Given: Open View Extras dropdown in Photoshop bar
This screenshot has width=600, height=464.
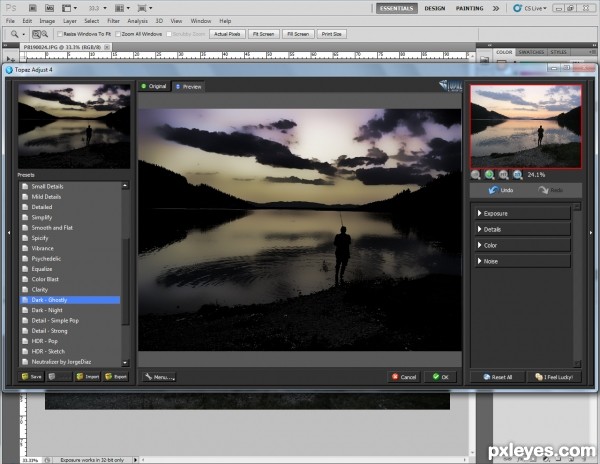Looking at the screenshot, I should pyautogui.click(x=69, y=8).
